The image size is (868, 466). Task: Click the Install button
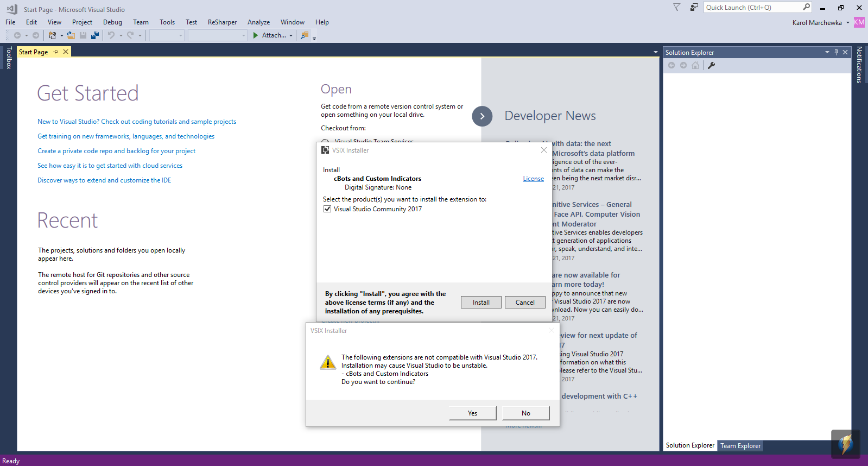[481, 303]
